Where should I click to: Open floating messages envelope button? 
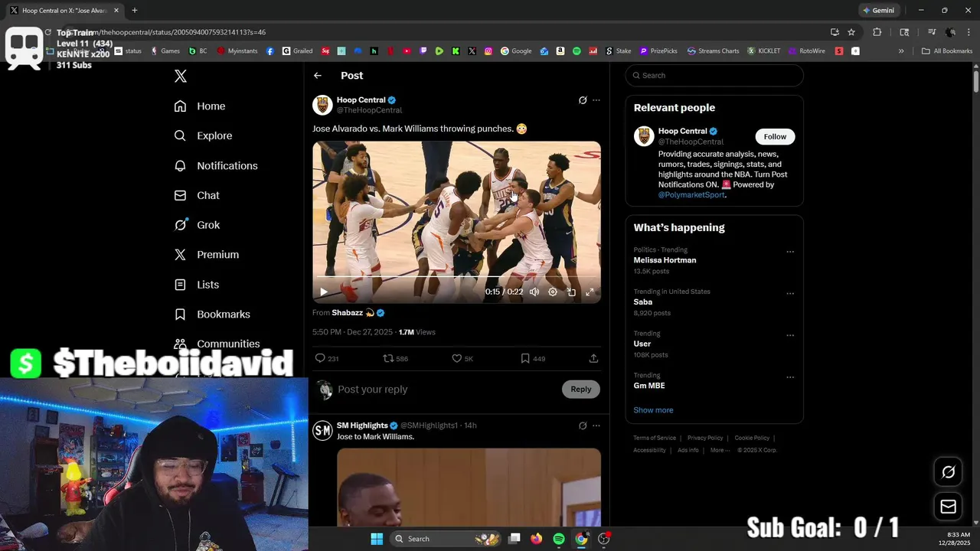pyautogui.click(x=948, y=507)
